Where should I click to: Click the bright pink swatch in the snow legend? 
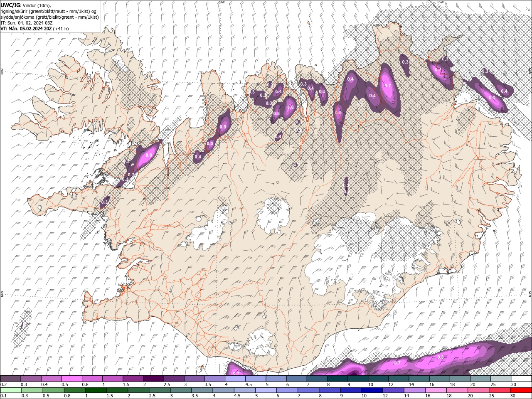[72, 379]
